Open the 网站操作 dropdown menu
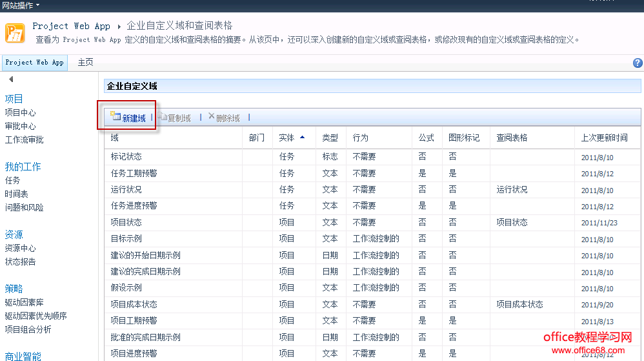The width and height of the screenshot is (644, 361). click(x=21, y=5)
